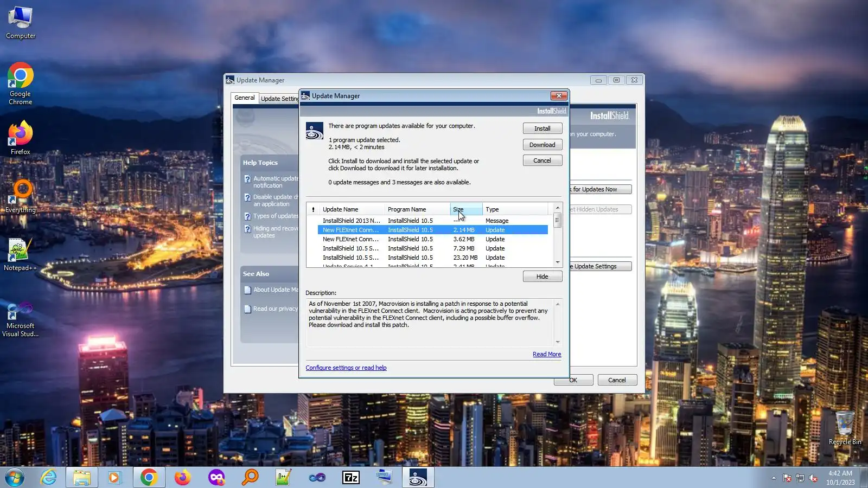Open About Update Manager link
868x488 pixels.
coord(276,290)
